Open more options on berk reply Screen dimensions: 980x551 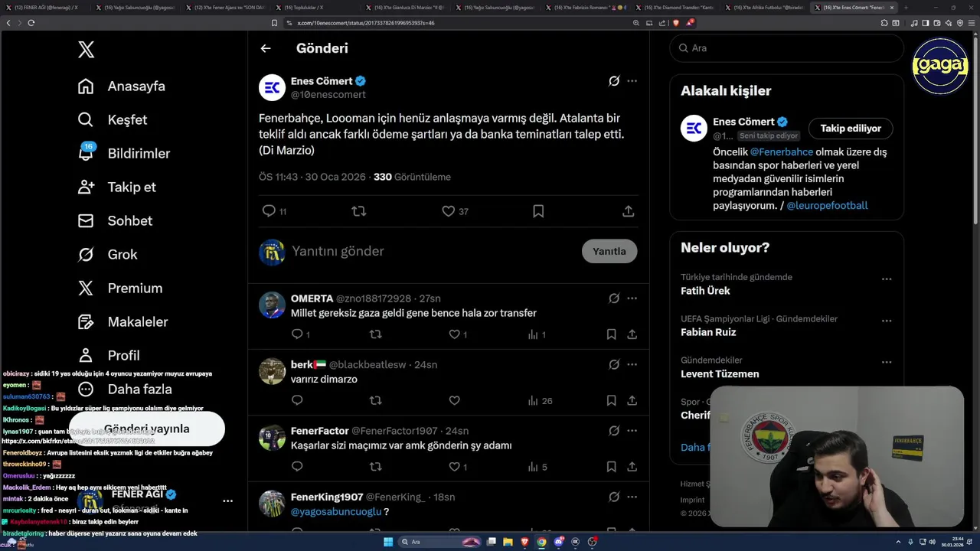point(632,365)
